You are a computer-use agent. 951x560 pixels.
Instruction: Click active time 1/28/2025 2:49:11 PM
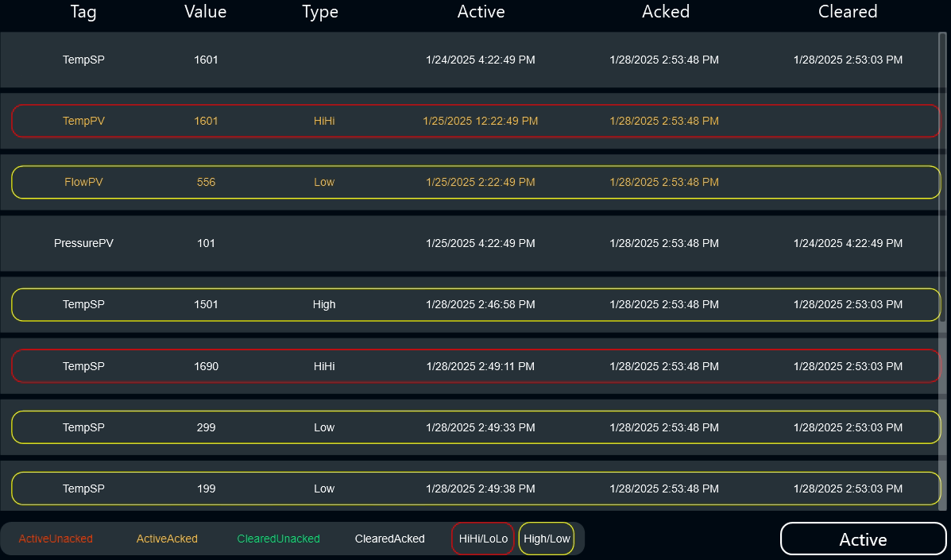pyautogui.click(x=481, y=367)
